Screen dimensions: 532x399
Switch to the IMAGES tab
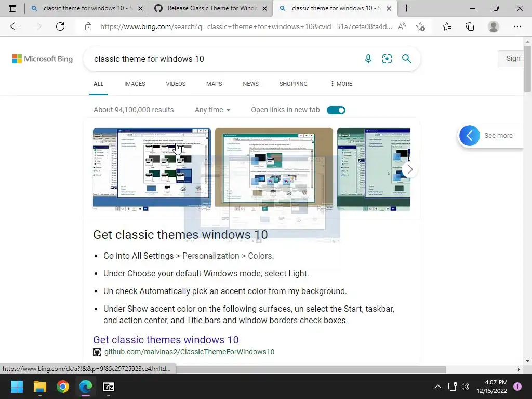(135, 84)
